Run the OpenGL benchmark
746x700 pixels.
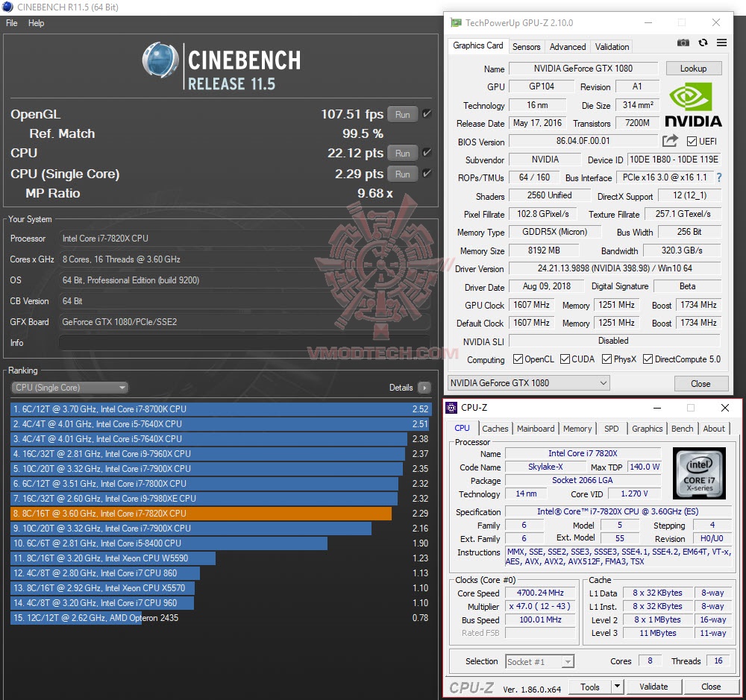pyautogui.click(x=403, y=115)
